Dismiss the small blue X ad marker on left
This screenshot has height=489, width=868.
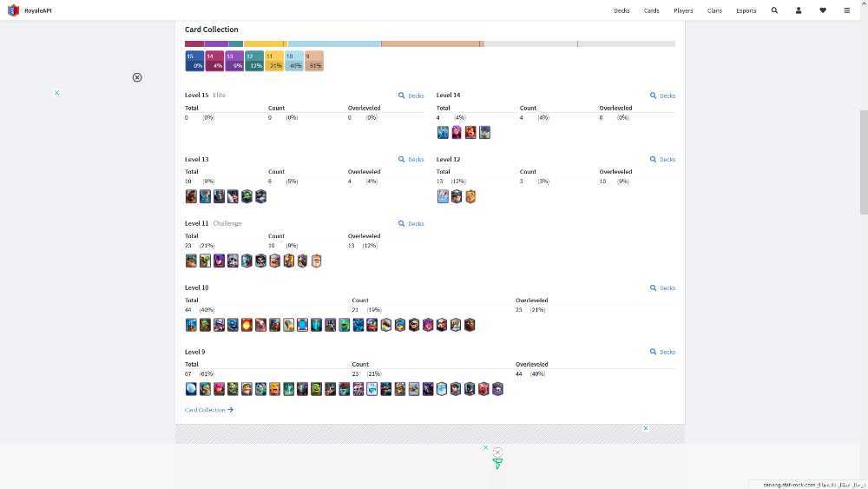point(57,93)
